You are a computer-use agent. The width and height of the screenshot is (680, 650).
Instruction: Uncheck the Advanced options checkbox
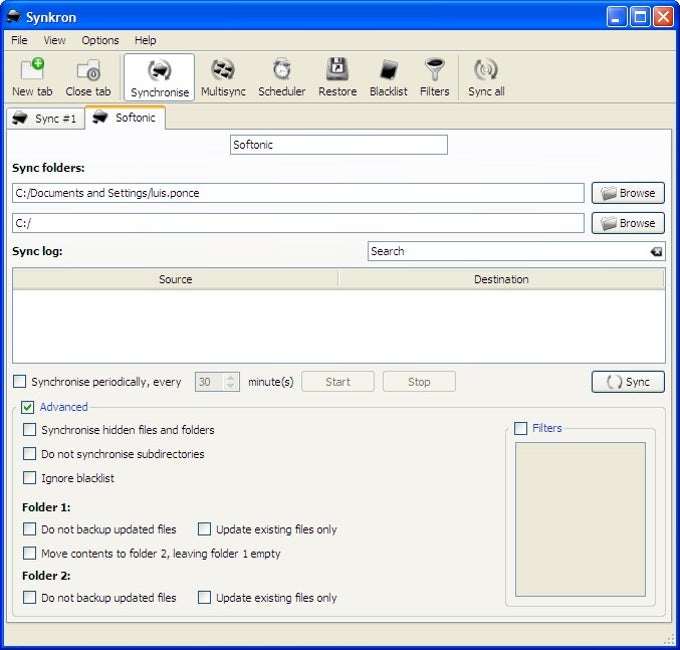click(x=27, y=407)
